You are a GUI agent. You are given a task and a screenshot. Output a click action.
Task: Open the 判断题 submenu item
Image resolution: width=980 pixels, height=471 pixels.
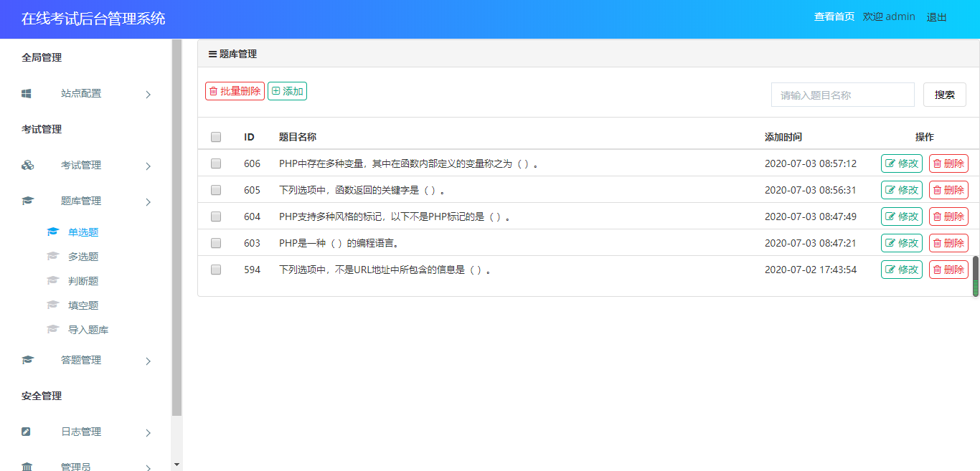pyautogui.click(x=83, y=280)
